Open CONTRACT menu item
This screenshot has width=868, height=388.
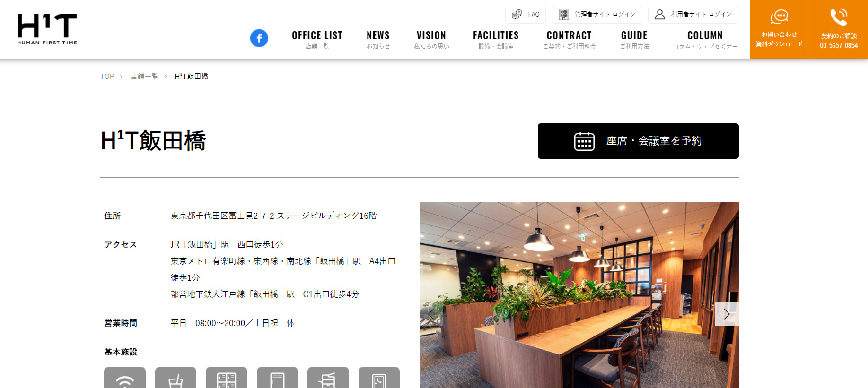pos(569,40)
